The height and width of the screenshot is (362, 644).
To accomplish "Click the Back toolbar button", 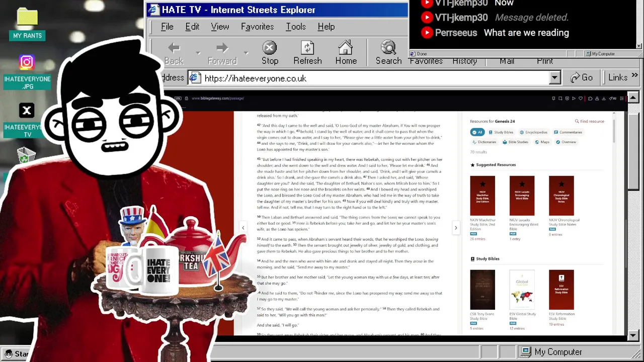I will 174,54.
